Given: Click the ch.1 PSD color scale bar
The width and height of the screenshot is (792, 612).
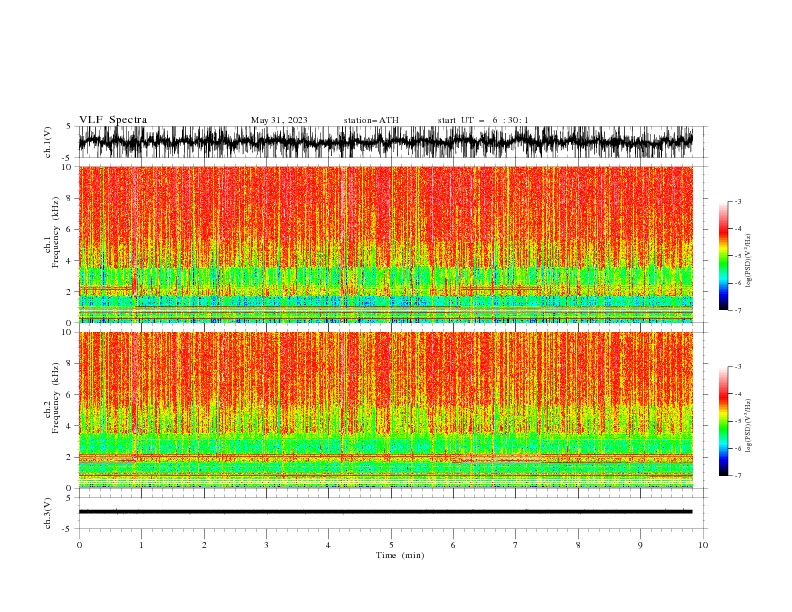Looking at the screenshot, I should coord(723,255).
